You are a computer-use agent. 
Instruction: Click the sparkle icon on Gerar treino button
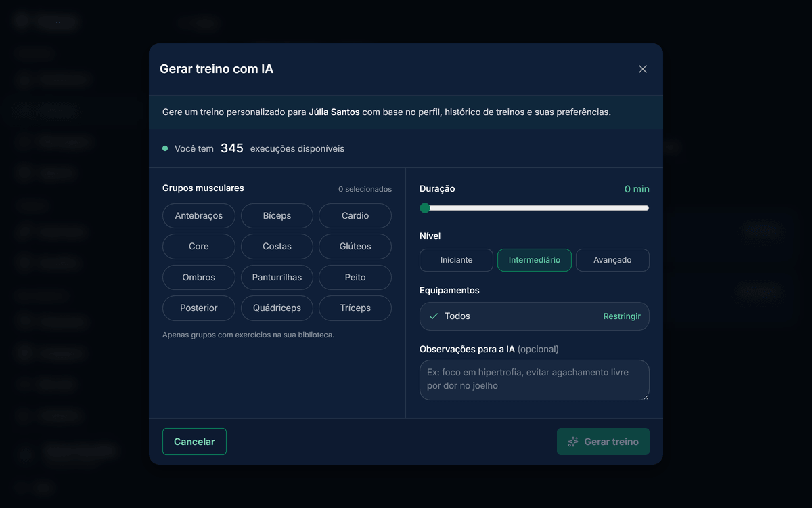(573, 442)
